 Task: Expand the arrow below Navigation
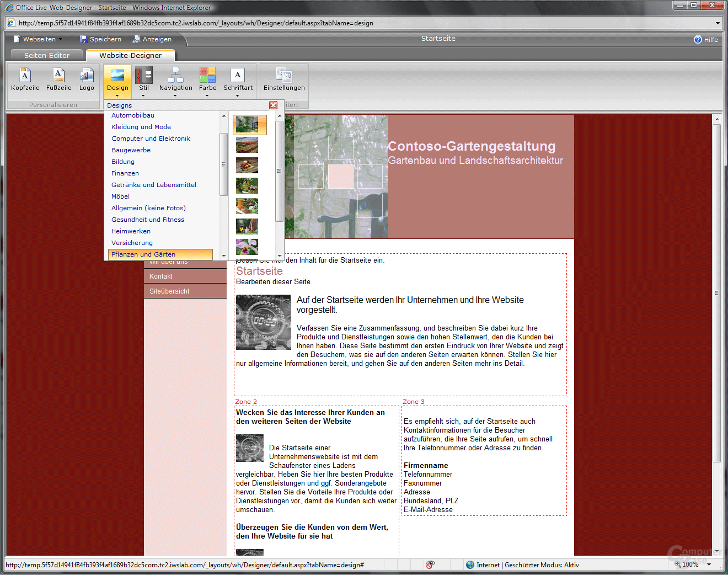click(175, 95)
